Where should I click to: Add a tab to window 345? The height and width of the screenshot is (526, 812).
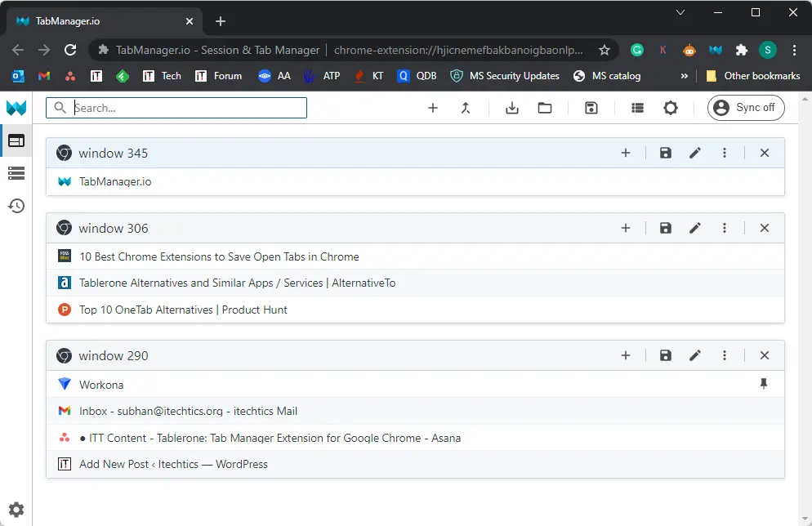626,153
